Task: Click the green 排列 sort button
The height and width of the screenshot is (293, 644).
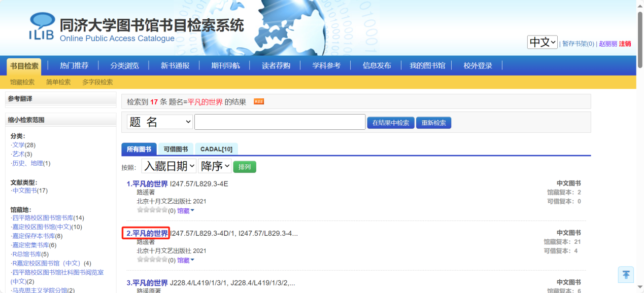Action: (x=245, y=167)
